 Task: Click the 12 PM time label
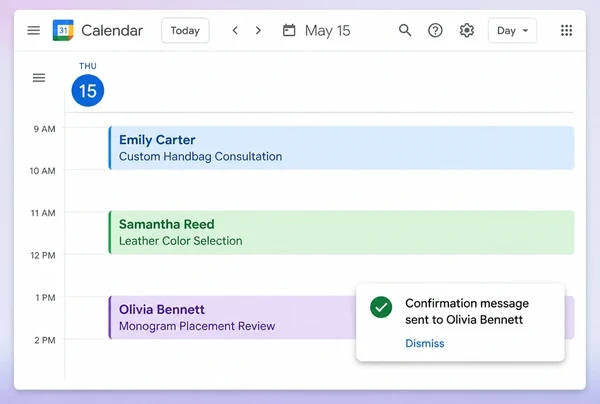pos(43,255)
